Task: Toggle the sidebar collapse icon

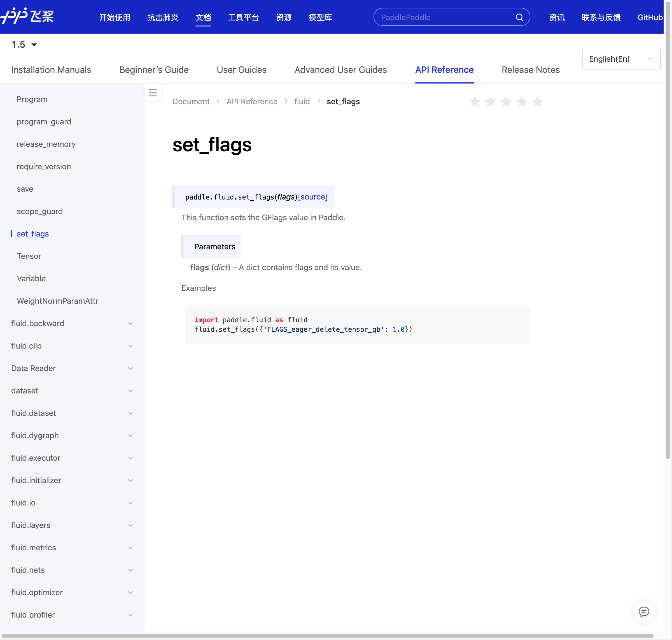Action: click(153, 93)
